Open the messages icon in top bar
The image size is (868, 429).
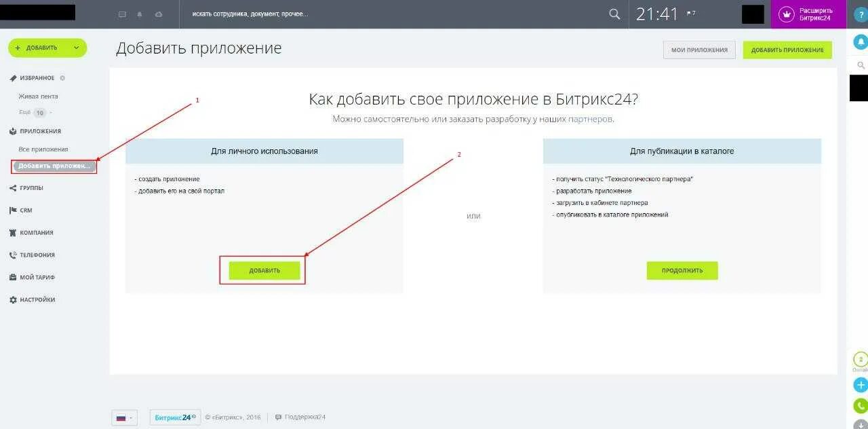[x=122, y=14]
